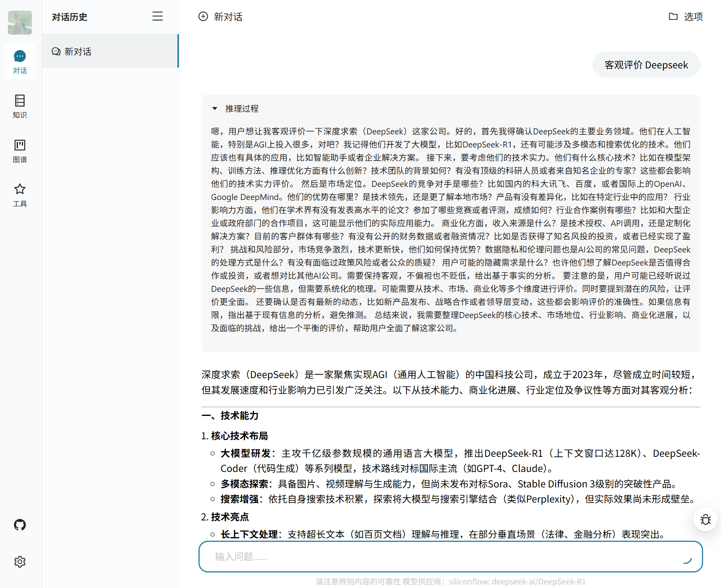Click the 技术亮点 list heading

[x=230, y=517]
